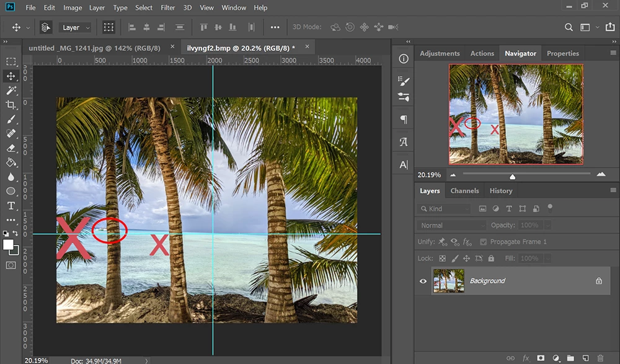
Task: Click the foreground color swatch
Action: coord(8,244)
